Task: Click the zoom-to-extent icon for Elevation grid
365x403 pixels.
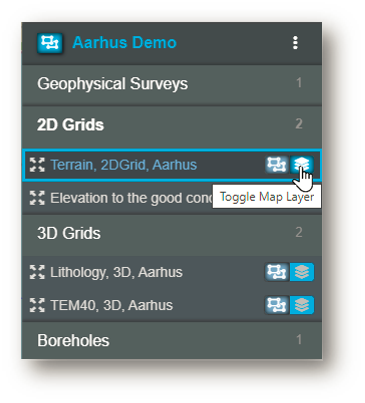Action: coord(37,198)
